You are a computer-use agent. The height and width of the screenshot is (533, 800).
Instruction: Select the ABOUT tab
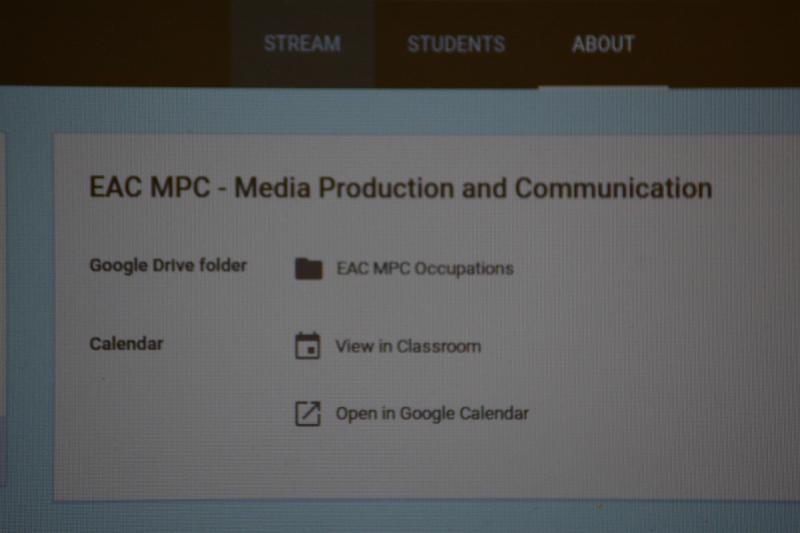click(603, 44)
